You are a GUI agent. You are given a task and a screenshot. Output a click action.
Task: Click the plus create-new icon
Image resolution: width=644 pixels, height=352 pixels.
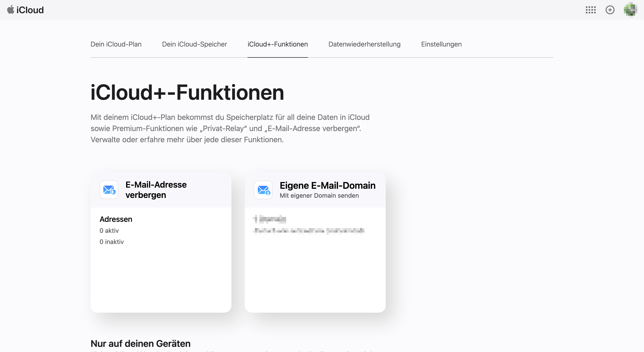(610, 10)
